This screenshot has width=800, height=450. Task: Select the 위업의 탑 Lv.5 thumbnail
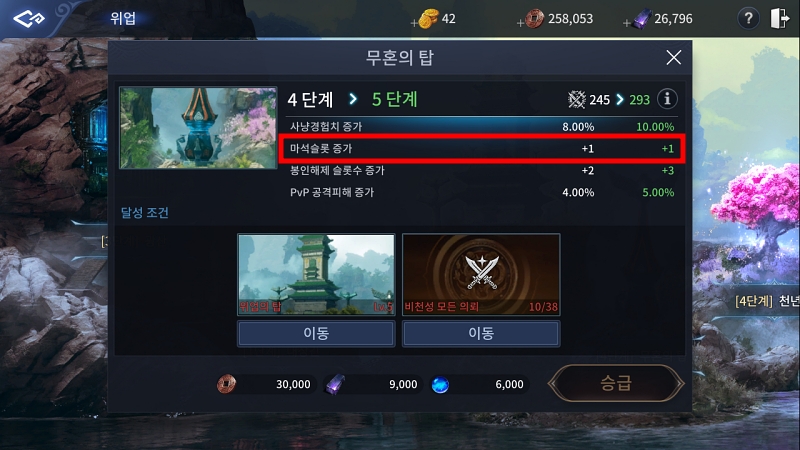316,274
